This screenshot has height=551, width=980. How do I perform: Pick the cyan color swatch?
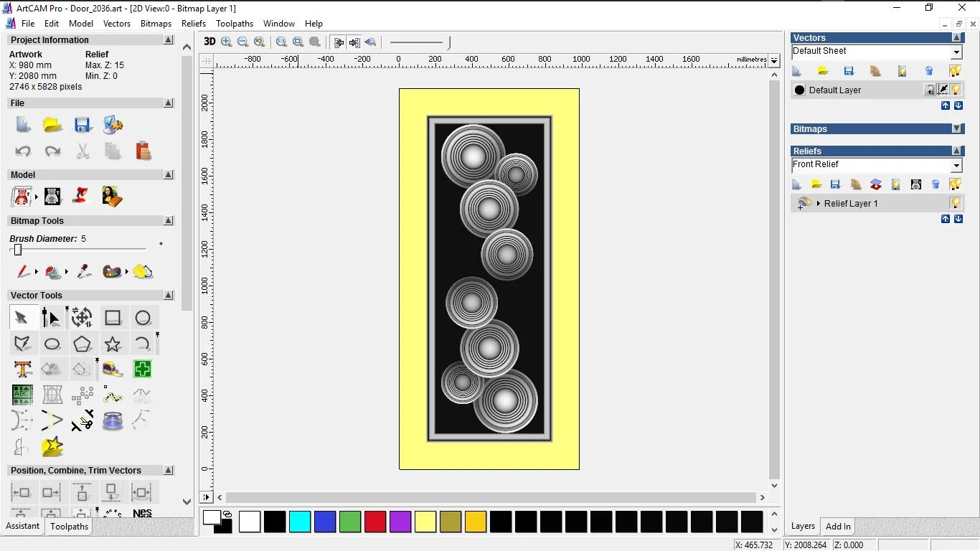tap(300, 522)
